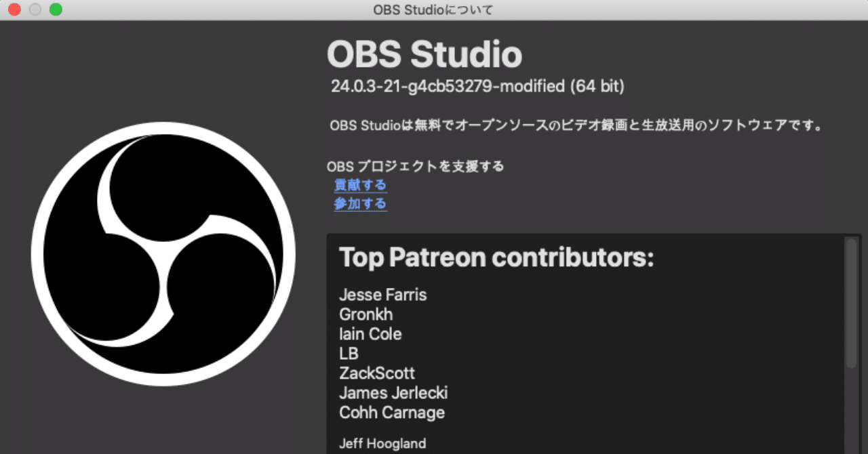
Task: Select contributor name Iain Cole
Action: [370, 334]
